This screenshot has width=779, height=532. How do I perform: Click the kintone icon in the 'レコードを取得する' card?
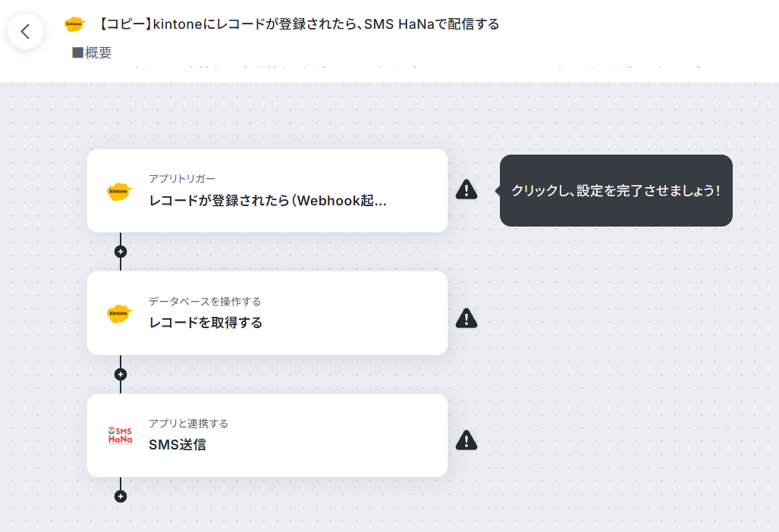tap(120, 313)
